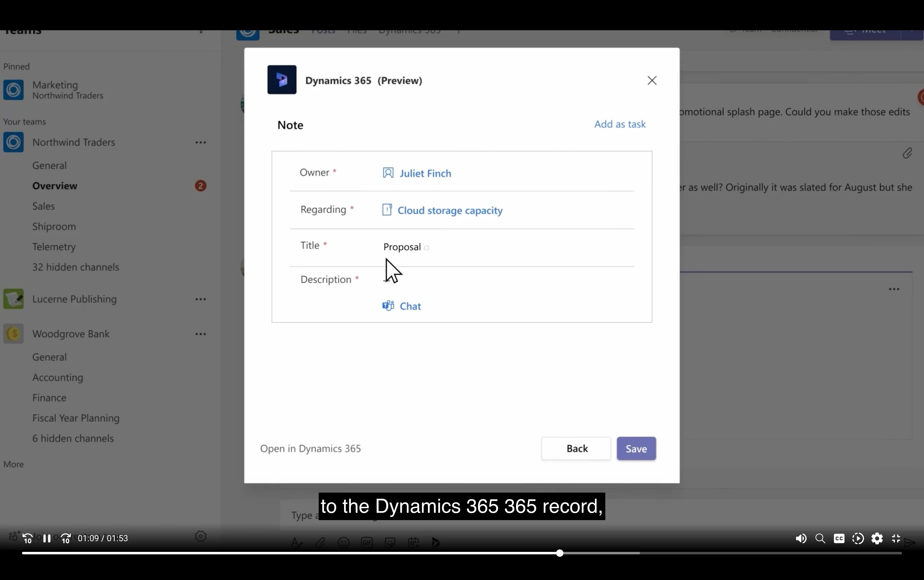The height and width of the screenshot is (580, 924).
Task: Select the Woodgrove Bank team
Action: click(71, 334)
